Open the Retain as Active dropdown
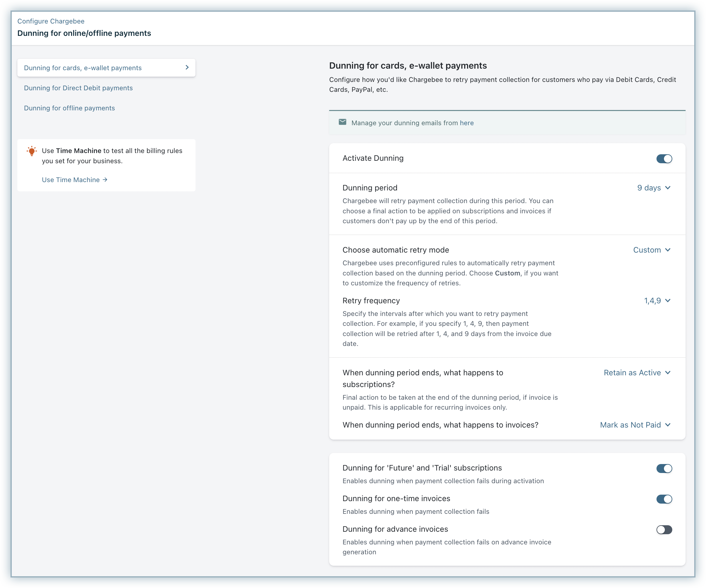Image resolution: width=706 pixels, height=588 pixels. click(632, 373)
